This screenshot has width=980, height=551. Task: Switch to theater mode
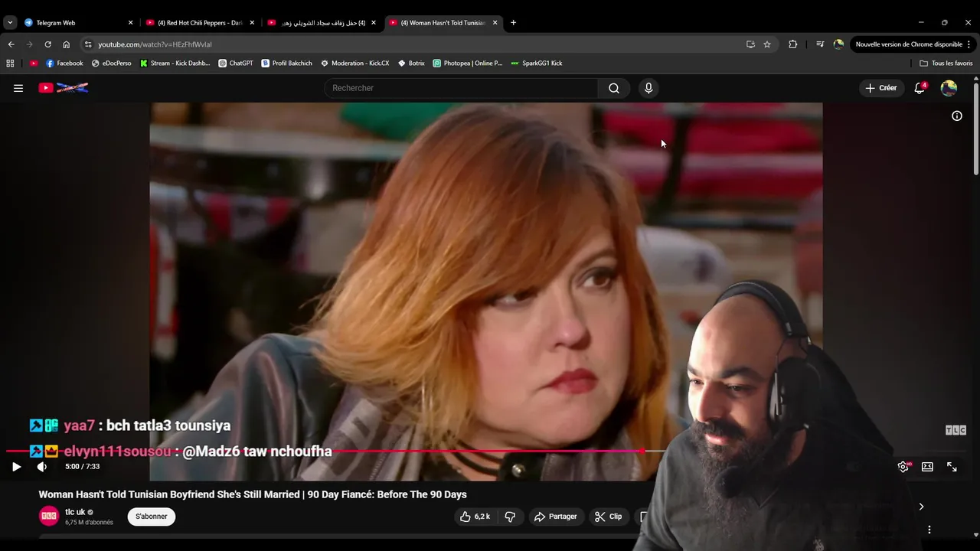click(x=927, y=467)
